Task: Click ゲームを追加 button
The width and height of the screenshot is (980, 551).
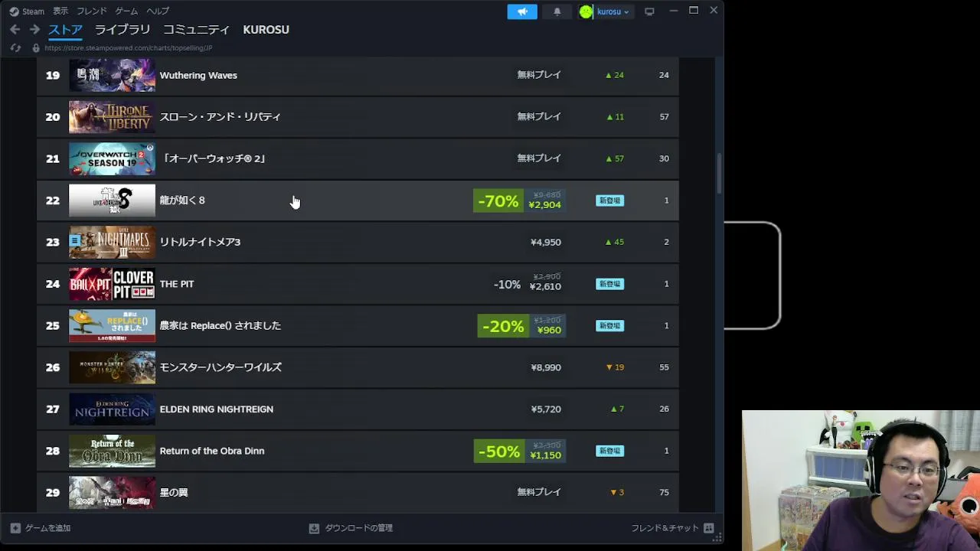Action: click(41, 528)
